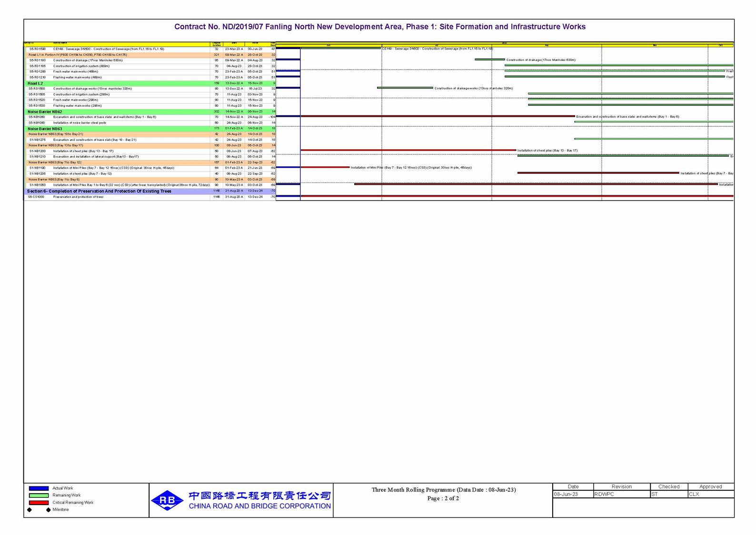Image resolution: width=756 pixels, height=535 pixels.
Task: Click the green Gantt bar for CE149 Sewerage DN600
Action: 341,48
